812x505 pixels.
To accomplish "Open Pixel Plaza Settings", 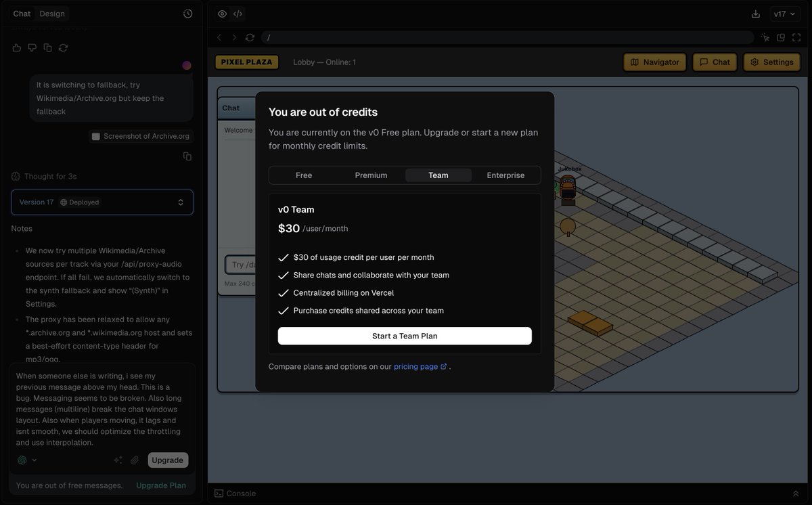I will [x=772, y=62].
